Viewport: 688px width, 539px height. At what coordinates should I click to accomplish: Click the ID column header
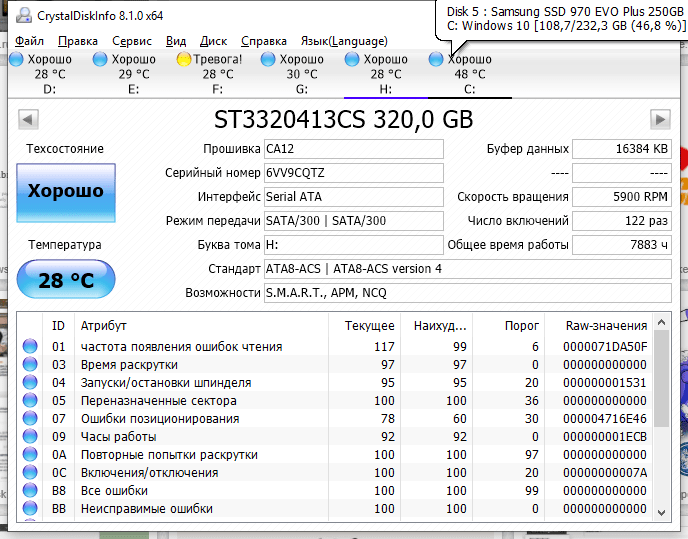58,326
